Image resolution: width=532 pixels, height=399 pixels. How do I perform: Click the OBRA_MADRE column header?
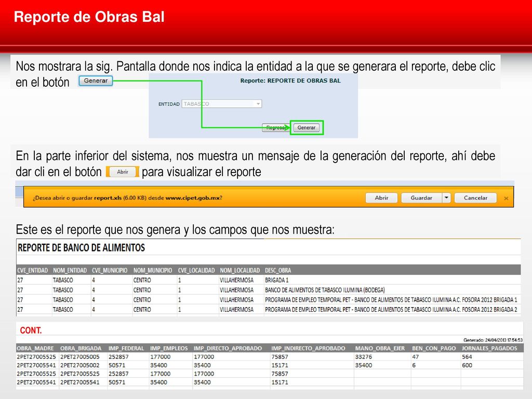tap(35, 349)
